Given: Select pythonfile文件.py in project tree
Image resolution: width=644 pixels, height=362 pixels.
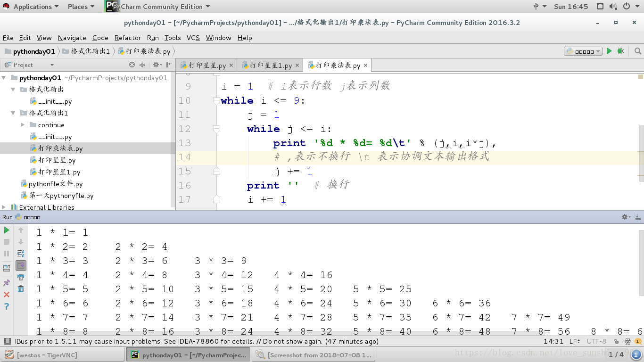Looking at the screenshot, I should (x=56, y=184).
